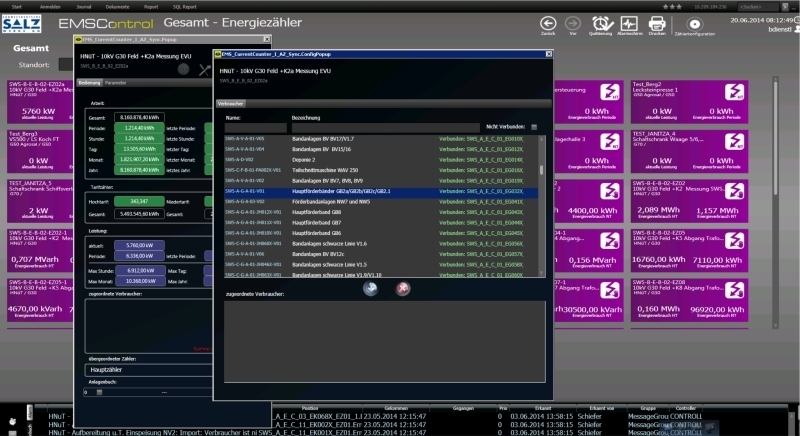
Task: Select row Hauptförderbänder GB2a/GB2b/GB2c/GB2.1
Action: (x=381, y=191)
